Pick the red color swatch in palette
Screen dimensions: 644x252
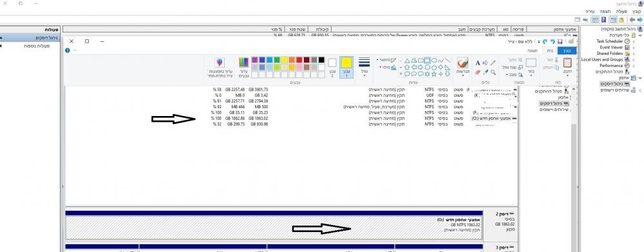[299, 60]
